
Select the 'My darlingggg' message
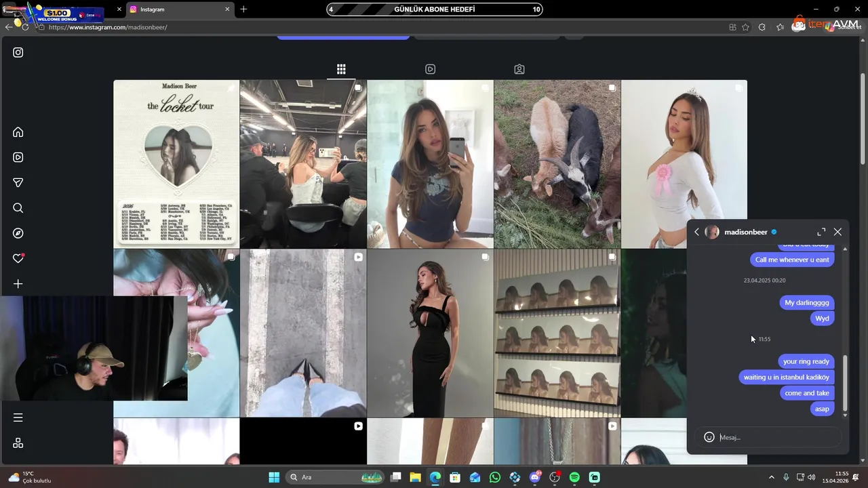[806, 302]
